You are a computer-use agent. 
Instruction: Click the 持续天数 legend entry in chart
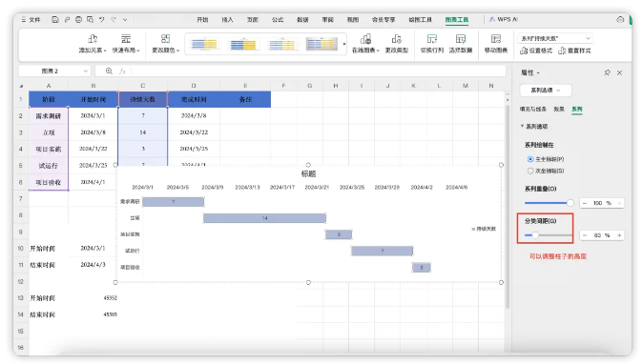[x=484, y=229]
